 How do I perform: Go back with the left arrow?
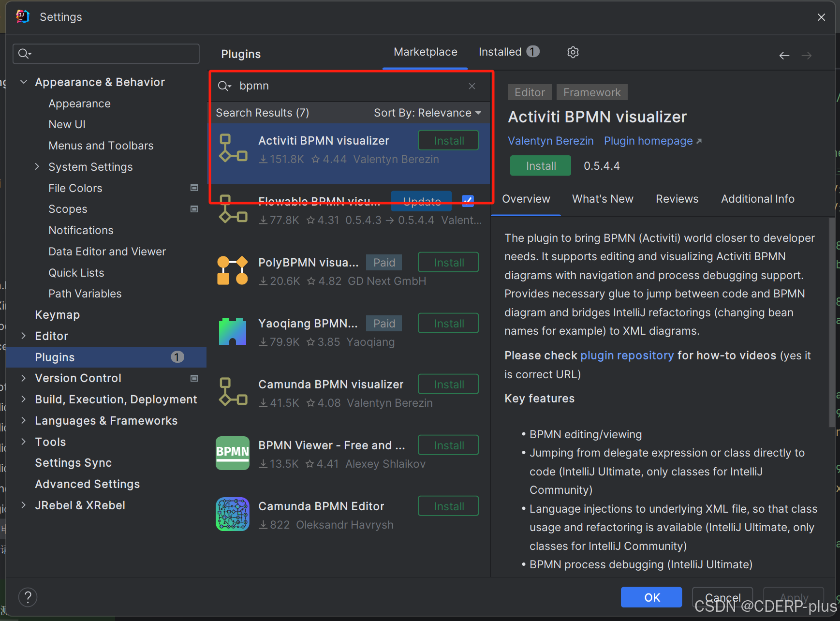(x=784, y=56)
